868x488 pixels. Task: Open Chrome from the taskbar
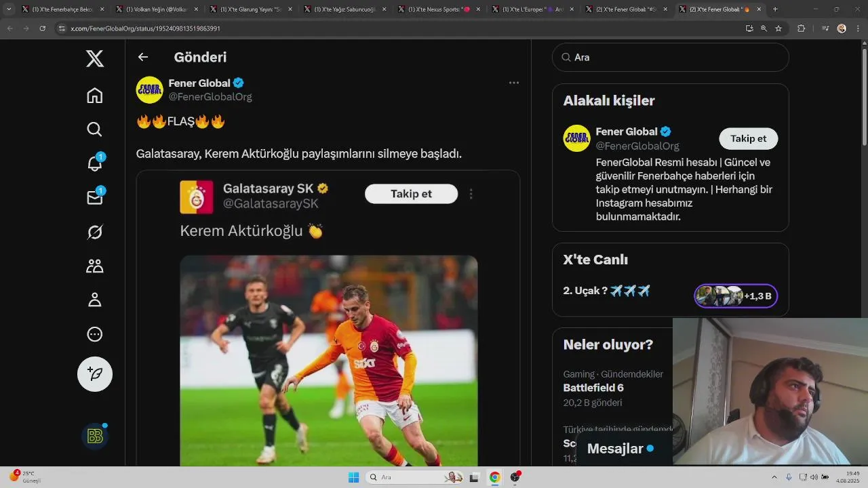[495, 477]
